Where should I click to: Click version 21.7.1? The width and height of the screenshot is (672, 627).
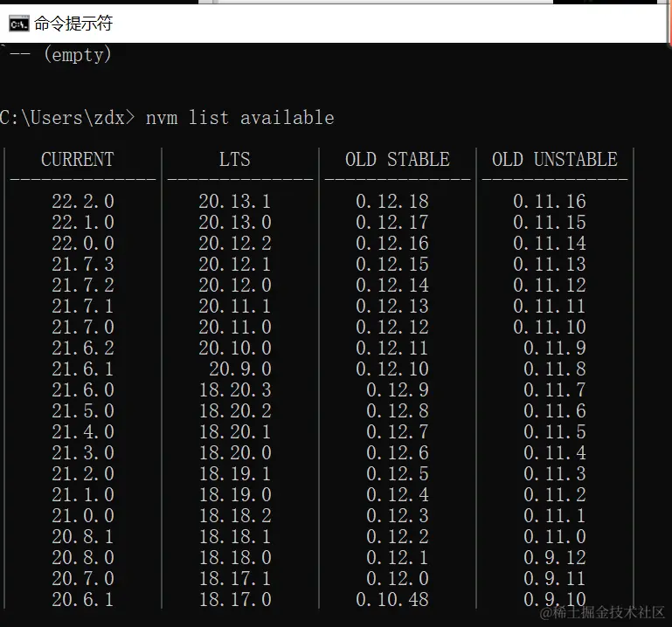83,307
